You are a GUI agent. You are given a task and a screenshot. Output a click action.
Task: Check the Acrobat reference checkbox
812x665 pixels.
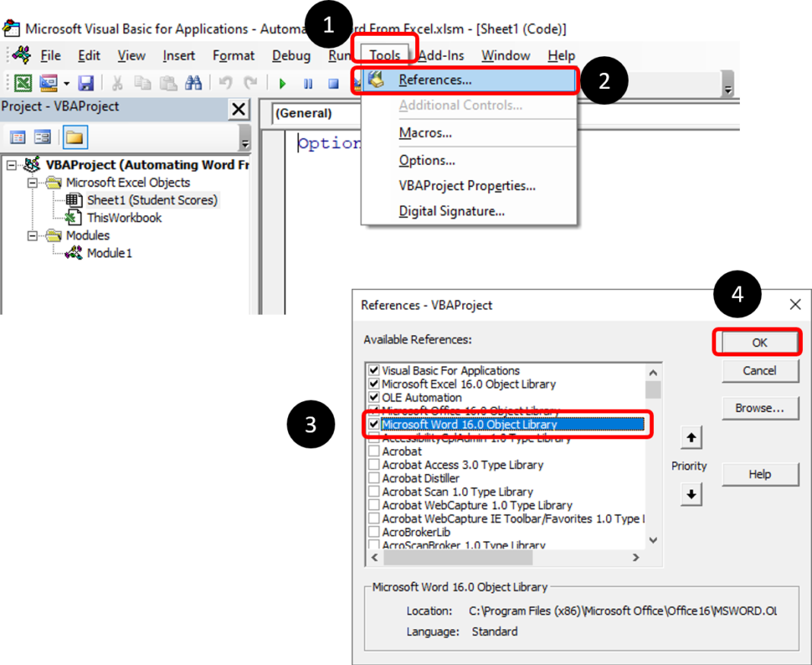click(374, 451)
